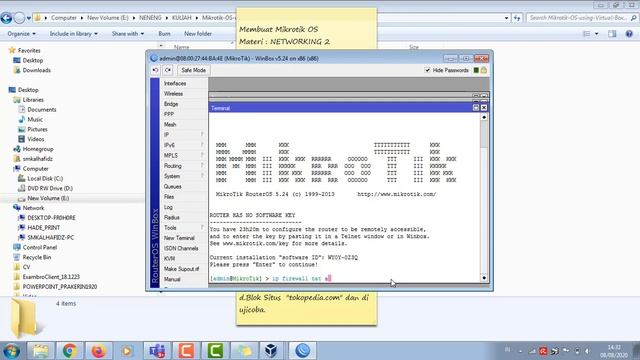Open Share with dropdown

[128, 34]
